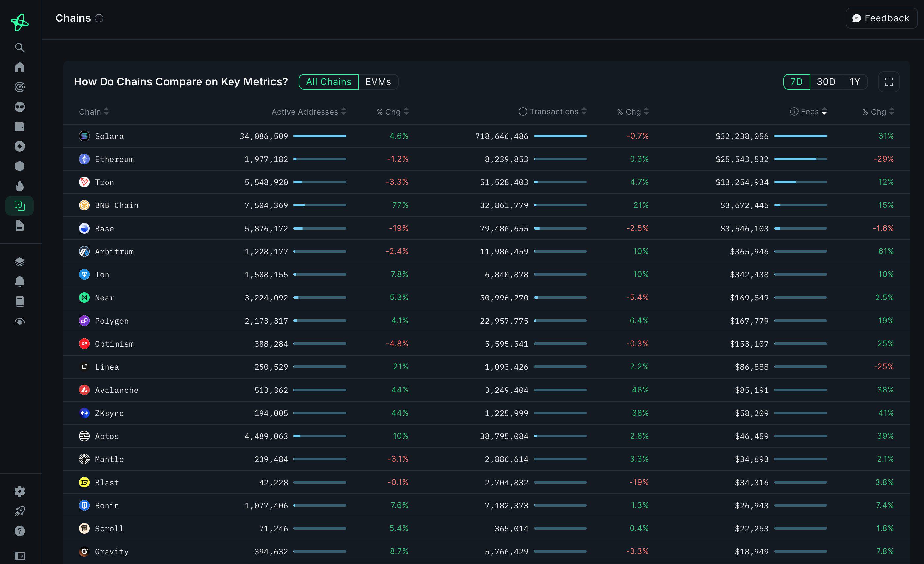Switch to the EVMs filter
924x564 pixels.
(378, 82)
